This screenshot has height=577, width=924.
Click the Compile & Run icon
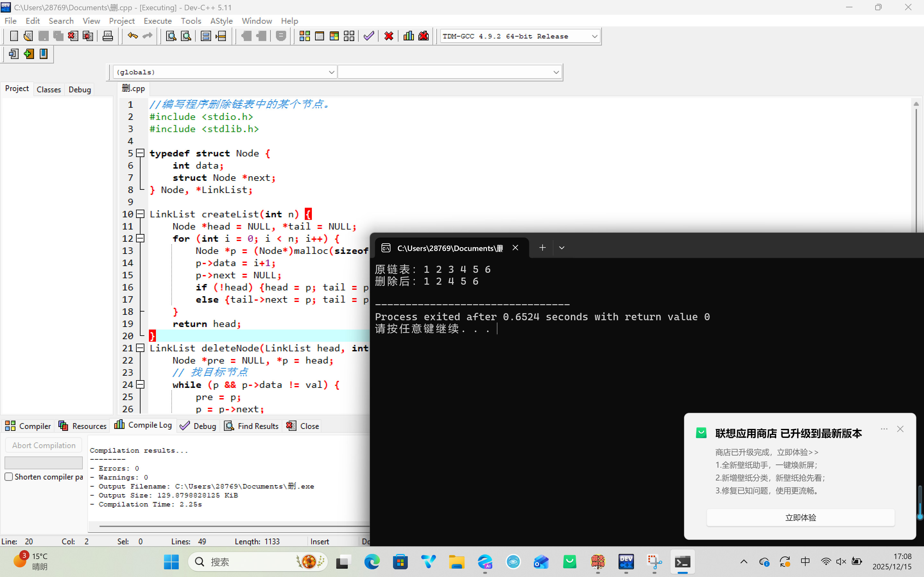coord(334,36)
